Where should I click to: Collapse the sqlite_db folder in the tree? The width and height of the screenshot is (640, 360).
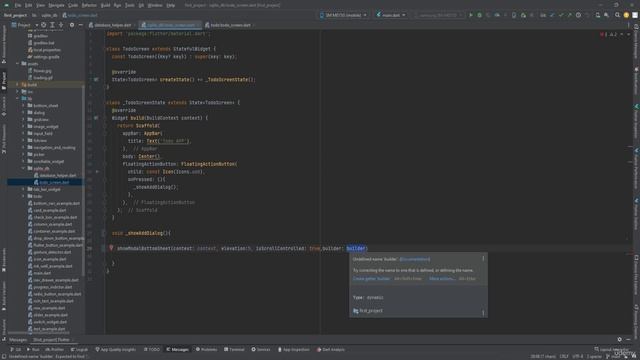24,168
